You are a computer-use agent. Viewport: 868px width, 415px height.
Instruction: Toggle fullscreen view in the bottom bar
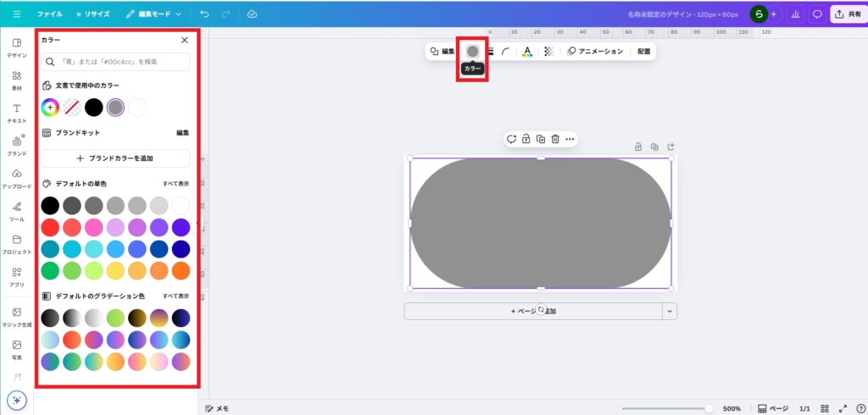click(843, 408)
